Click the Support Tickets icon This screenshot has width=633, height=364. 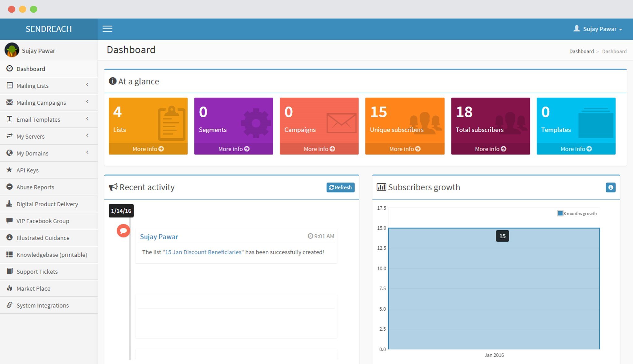(10, 271)
